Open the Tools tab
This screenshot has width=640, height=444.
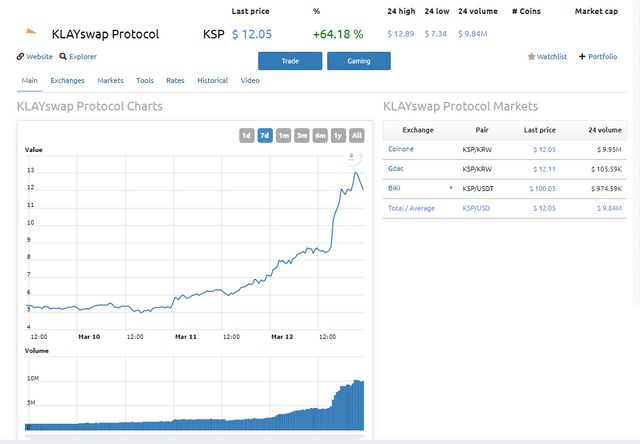coord(145,80)
